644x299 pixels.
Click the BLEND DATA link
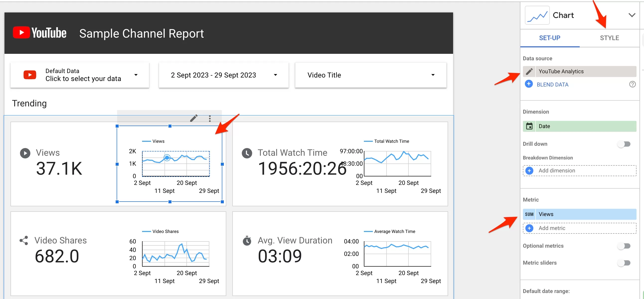click(x=553, y=85)
